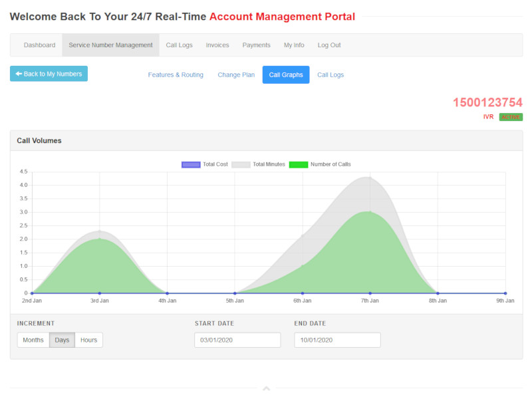Open the Start Date field

point(237,340)
